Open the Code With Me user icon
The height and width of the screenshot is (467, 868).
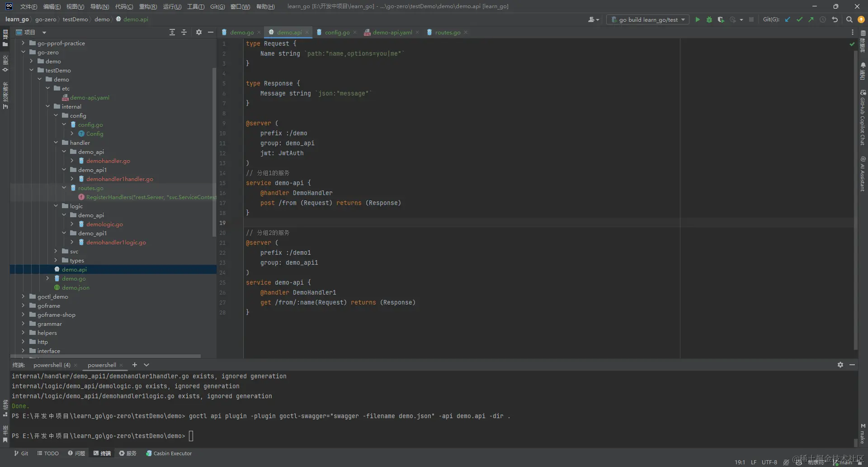pyautogui.click(x=593, y=19)
